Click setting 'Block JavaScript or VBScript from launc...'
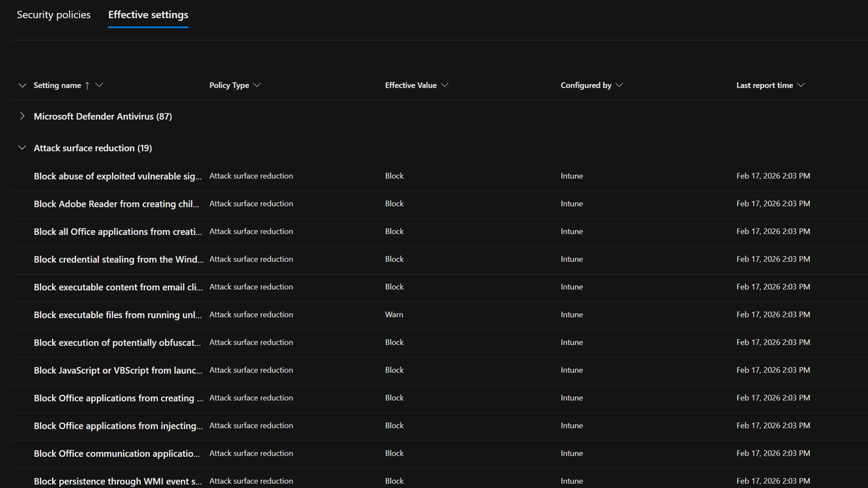 click(118, 370)
